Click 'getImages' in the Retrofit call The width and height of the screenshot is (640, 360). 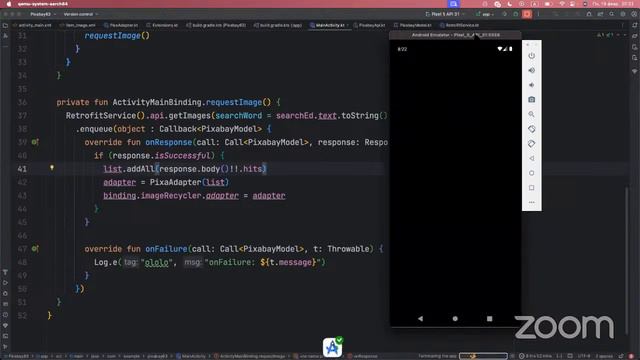[190, 116]
